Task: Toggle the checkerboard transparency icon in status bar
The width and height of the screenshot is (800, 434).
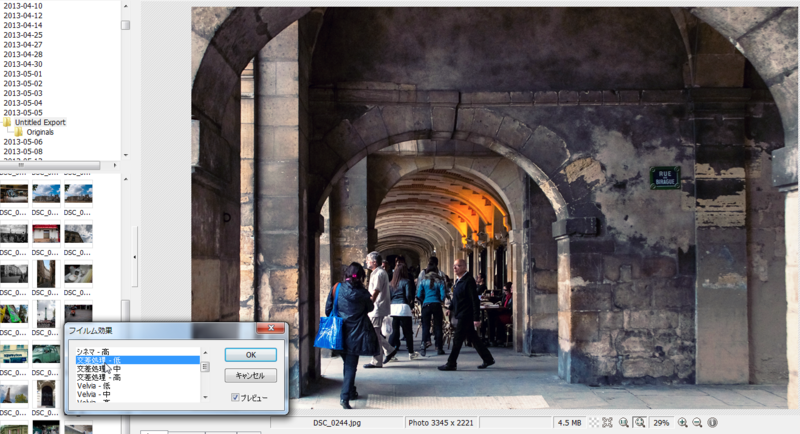Action: point(594,423)
